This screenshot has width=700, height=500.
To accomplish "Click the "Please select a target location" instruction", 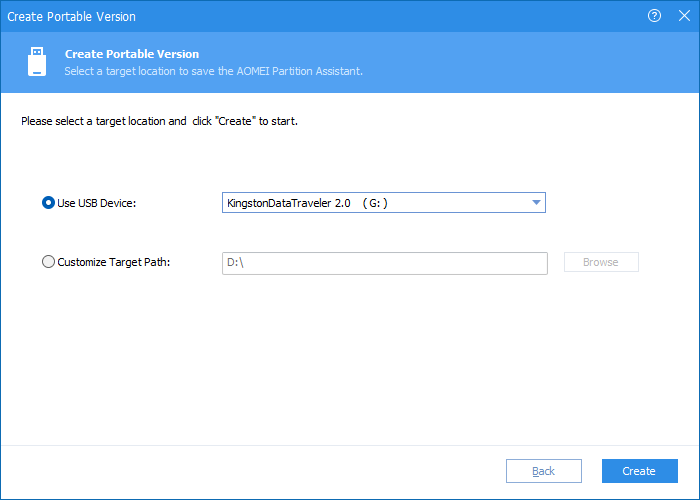I will (x=159, y=121).
